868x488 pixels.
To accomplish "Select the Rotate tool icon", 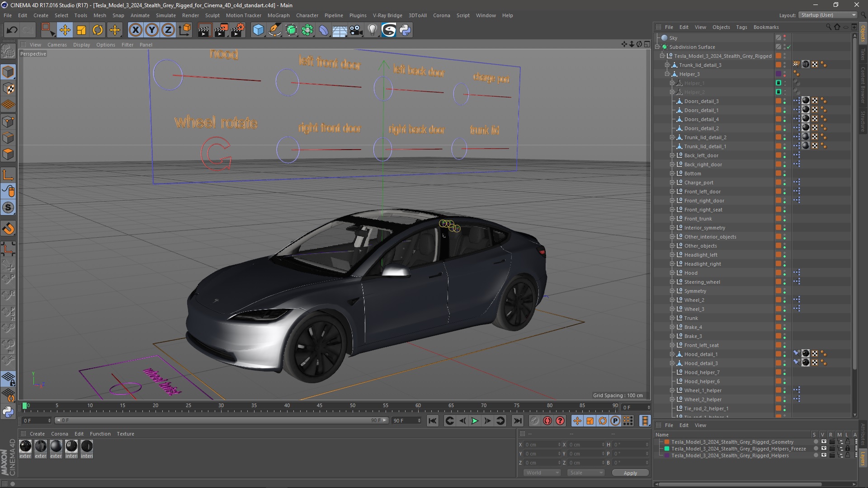I will (98, 30).
